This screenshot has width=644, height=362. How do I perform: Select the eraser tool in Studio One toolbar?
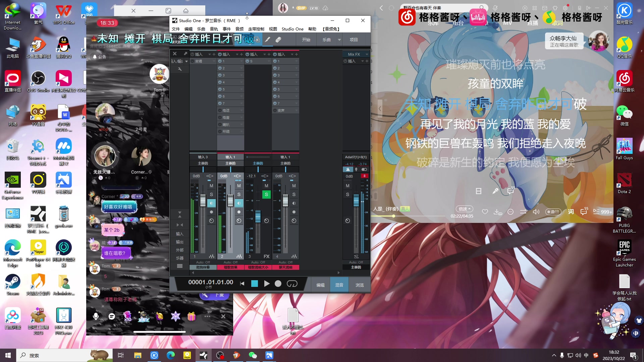click(278, 40)
